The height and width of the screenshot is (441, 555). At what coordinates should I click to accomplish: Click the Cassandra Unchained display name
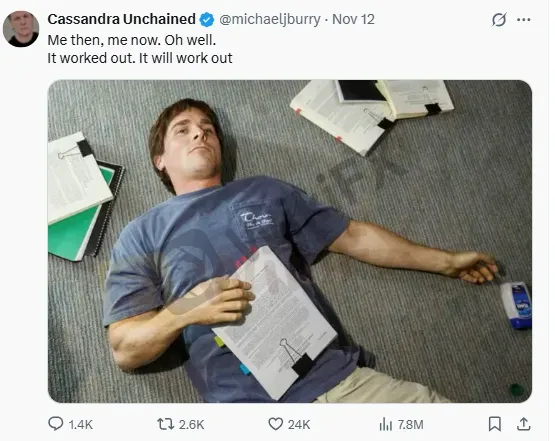click(x=121, y=19)
